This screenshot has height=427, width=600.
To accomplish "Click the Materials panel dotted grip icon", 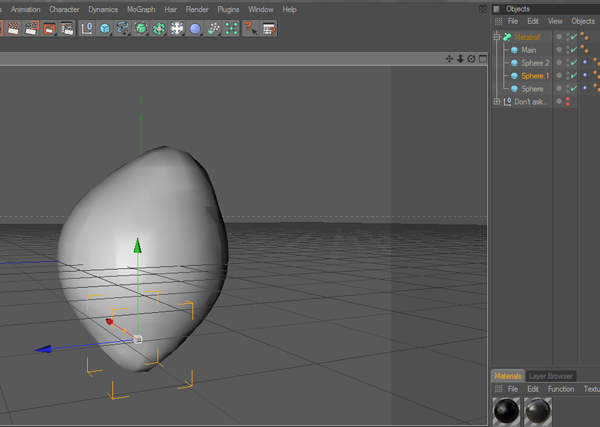I will click(498, 389).
